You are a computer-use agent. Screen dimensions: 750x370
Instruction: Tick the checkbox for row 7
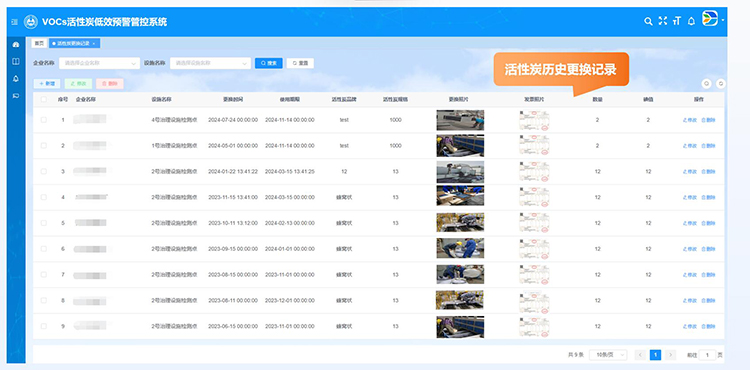coord(44,275)
